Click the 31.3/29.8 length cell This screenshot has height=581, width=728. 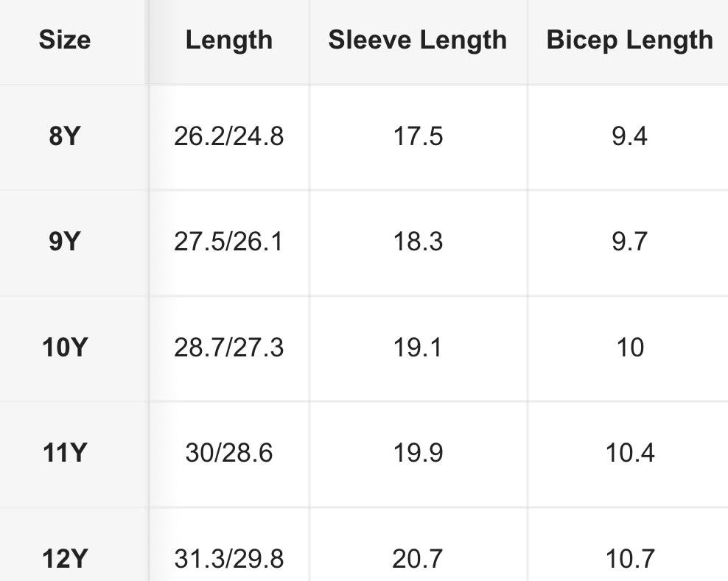(228, 559)
